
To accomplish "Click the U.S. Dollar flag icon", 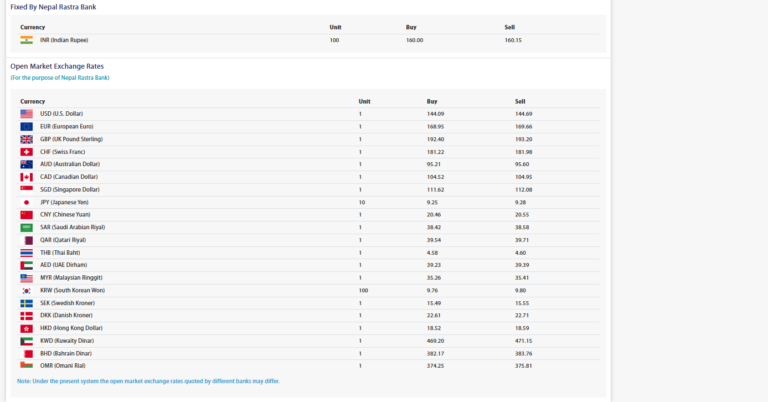I will [26, 114].
